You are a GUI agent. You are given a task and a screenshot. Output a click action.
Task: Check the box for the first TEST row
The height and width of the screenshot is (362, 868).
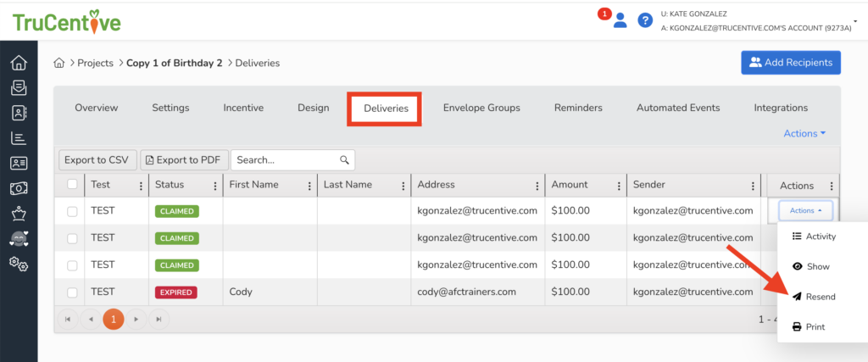72,211
